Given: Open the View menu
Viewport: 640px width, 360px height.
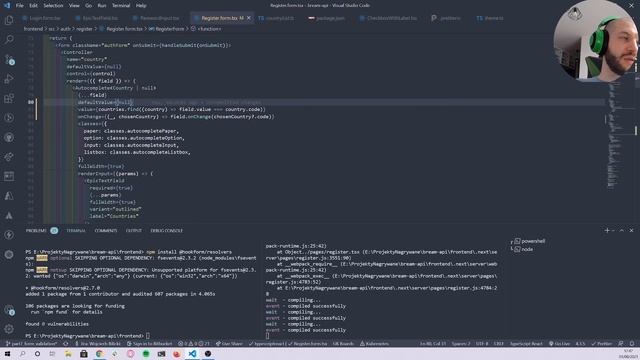Looking at the screenshot, I should tap(74, 6).
